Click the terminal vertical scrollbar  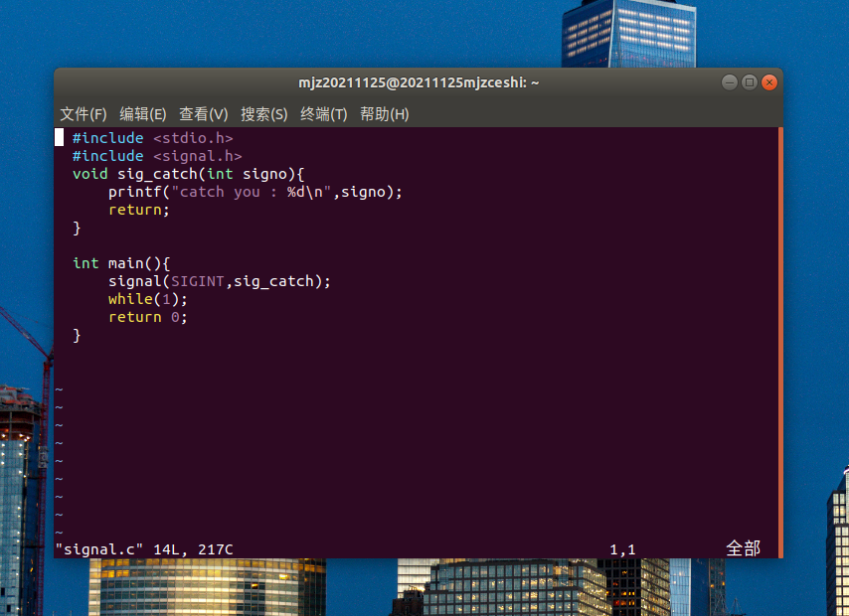[780, 342]
